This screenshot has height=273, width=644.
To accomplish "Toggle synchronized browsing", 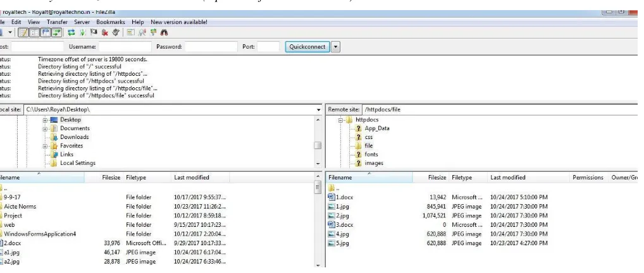I will click(153, 32).
